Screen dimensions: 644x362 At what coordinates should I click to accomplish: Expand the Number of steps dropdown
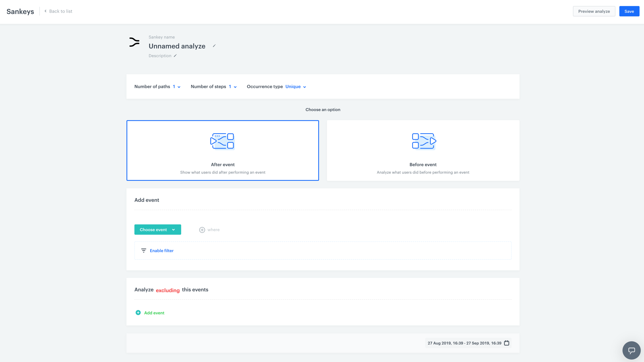233,87
